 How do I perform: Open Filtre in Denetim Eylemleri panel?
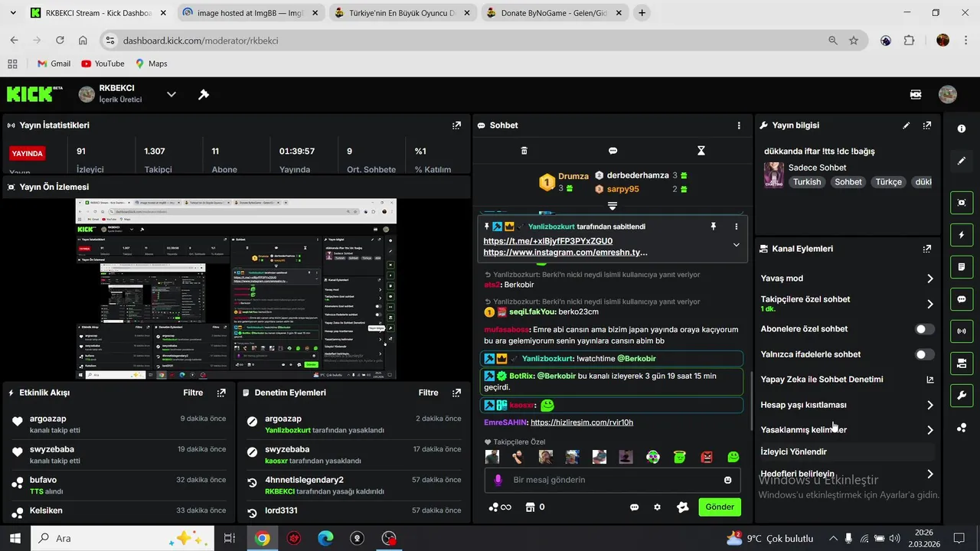429,393
